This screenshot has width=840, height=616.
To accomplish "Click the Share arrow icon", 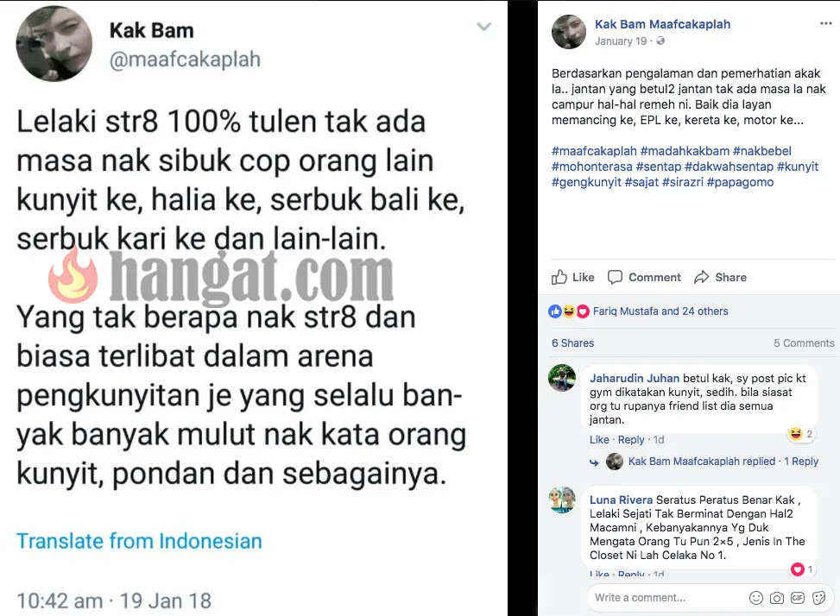I will pos(701,277).
